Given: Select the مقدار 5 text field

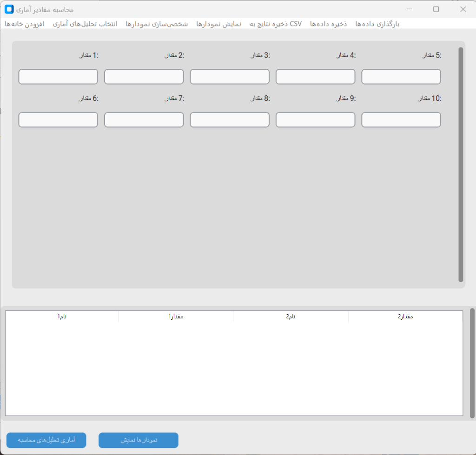Looking at the screenshot, I should 401,77.
